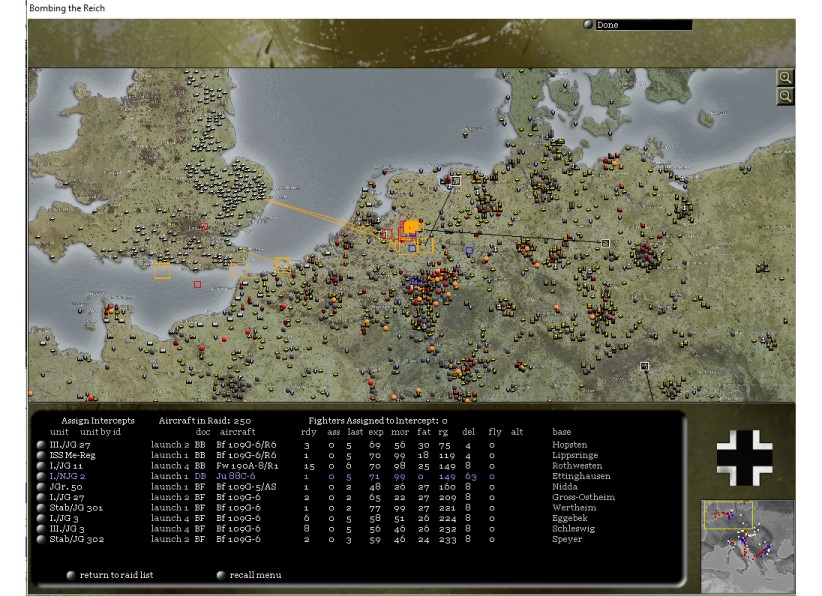
Task: Click the Nidda base name
Action: tap(565, 487)
